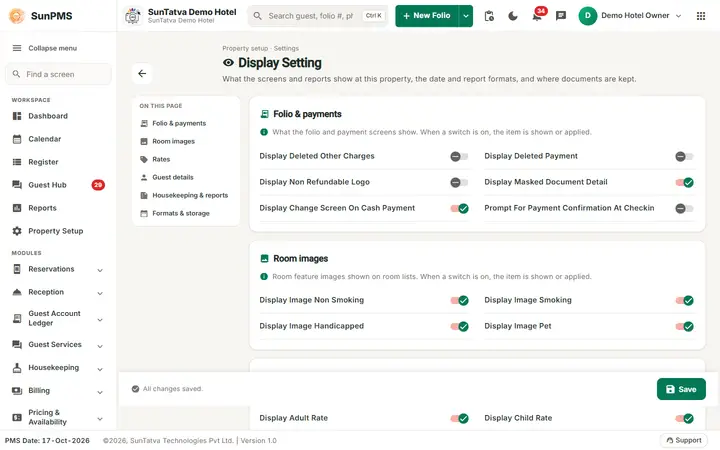Click the Register sidebar icon

(17, 162)
